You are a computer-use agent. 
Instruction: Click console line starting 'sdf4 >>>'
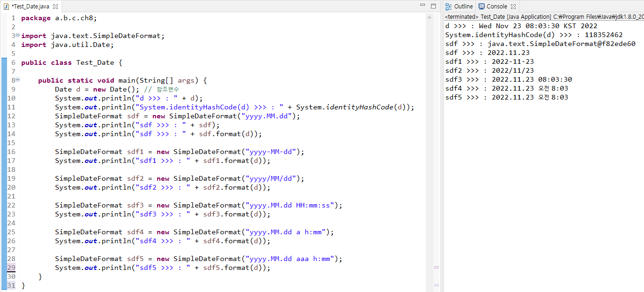507,88
